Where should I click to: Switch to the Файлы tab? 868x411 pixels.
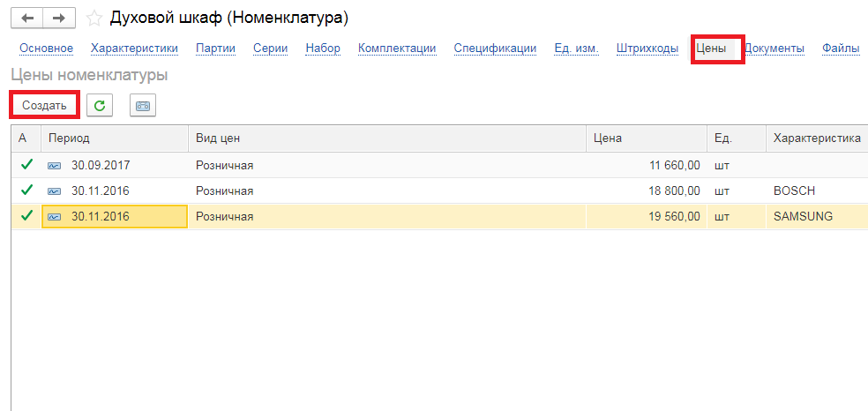[841, 49]
